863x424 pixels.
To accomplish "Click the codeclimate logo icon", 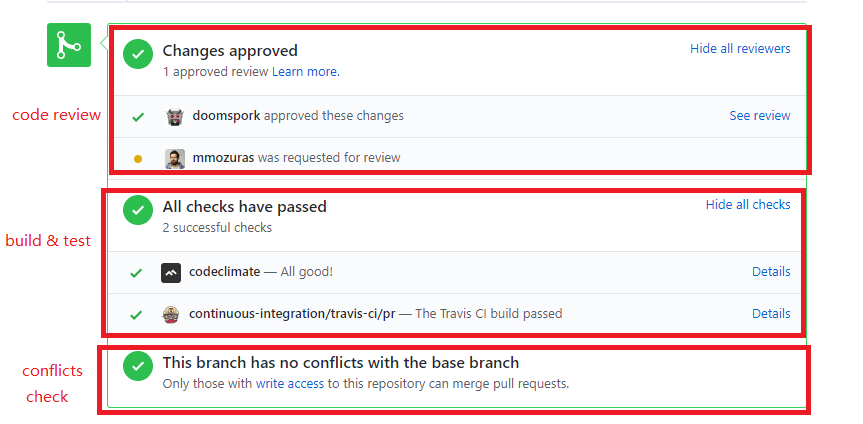I will 171,272.
